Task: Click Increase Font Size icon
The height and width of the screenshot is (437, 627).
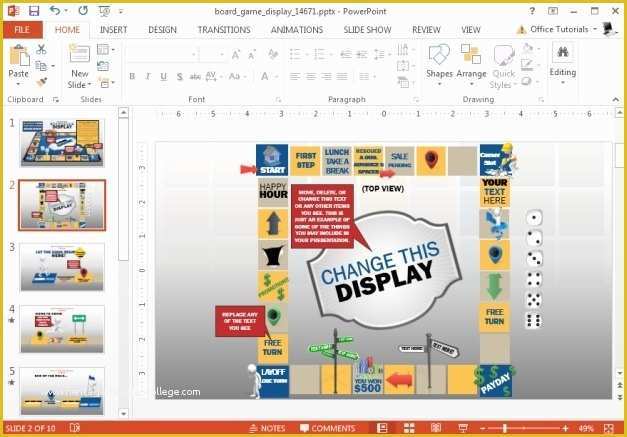Action: click(236, 55)
